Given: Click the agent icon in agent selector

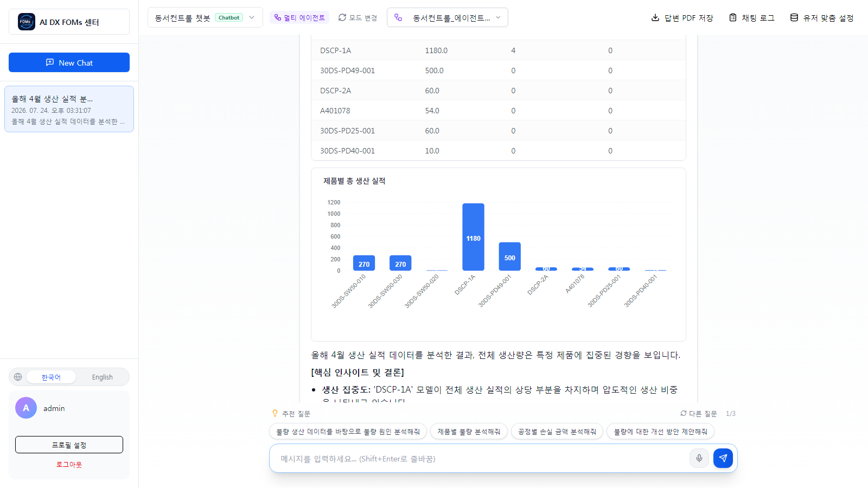Looking at the screenshot, I should click(398, 17).
